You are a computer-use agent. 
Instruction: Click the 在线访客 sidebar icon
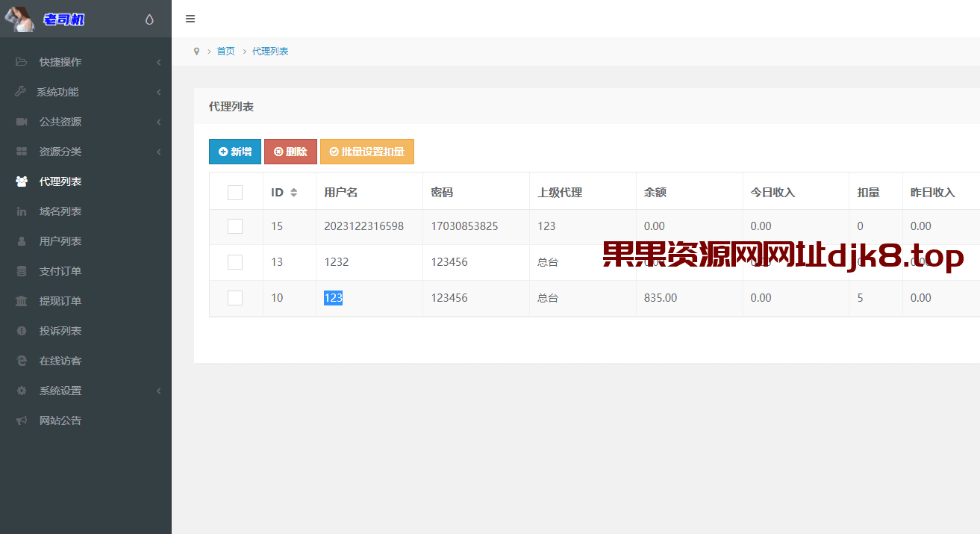point(21,361)
